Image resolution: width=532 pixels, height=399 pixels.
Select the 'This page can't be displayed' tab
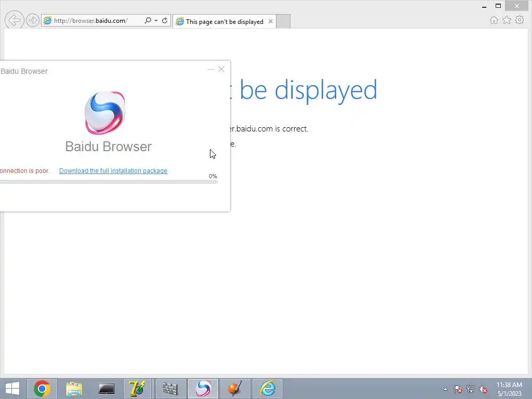[224, 21]
